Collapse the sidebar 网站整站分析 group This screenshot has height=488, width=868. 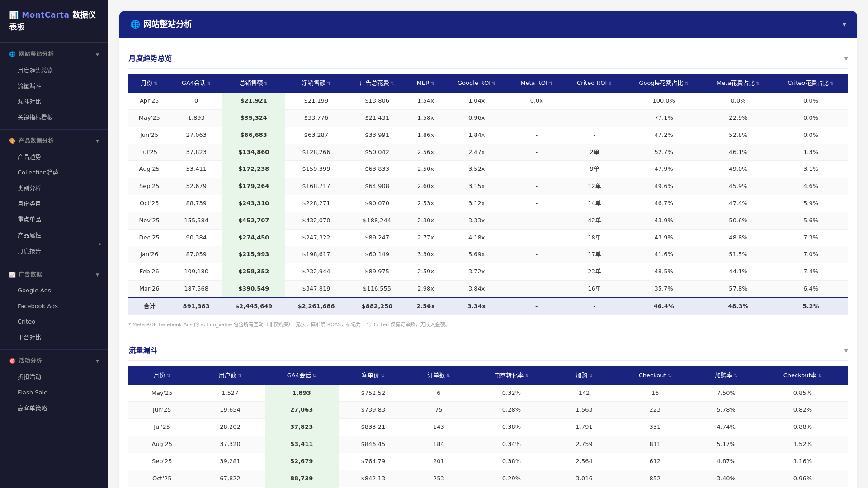click(97, 55)
